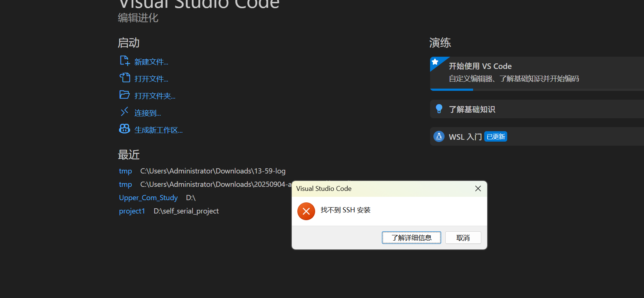Open 新建文件... link
This screenshot has width=644, height=298.
pyautogui.click(x=151, y=62)
